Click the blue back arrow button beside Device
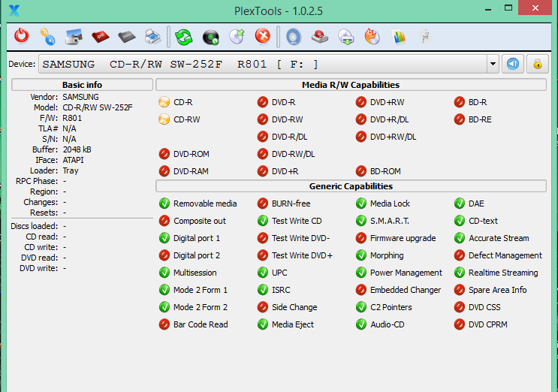The image size is (558, 392). pos(513,64)
